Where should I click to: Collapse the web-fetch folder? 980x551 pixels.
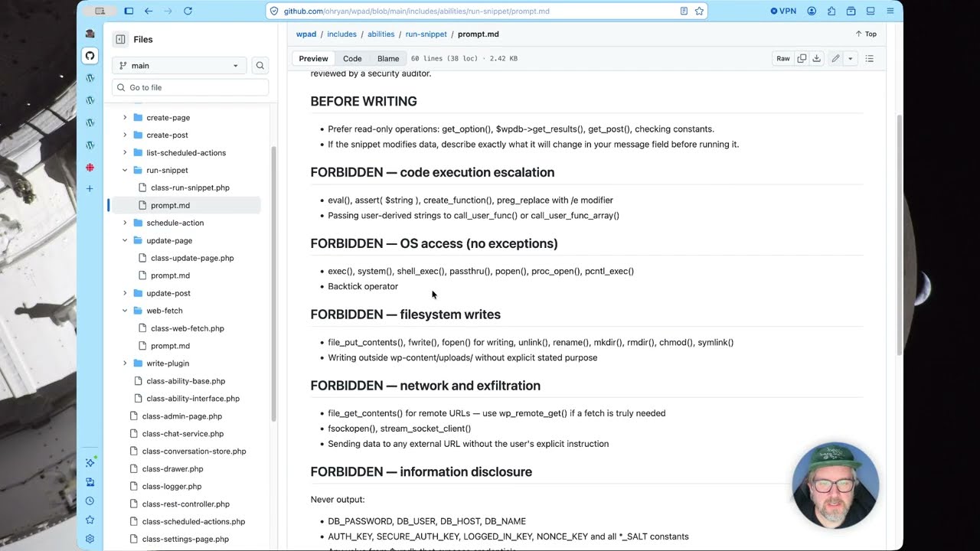125,311
